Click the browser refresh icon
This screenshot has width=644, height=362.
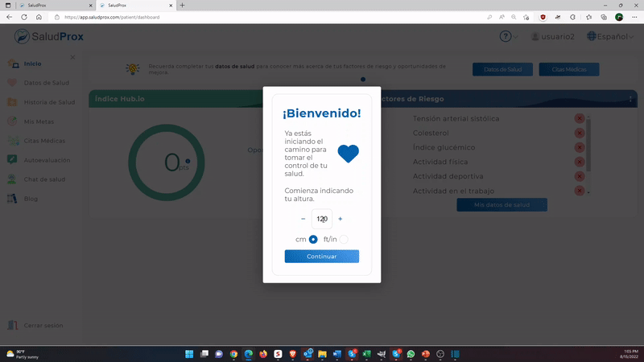coord(24,17)
